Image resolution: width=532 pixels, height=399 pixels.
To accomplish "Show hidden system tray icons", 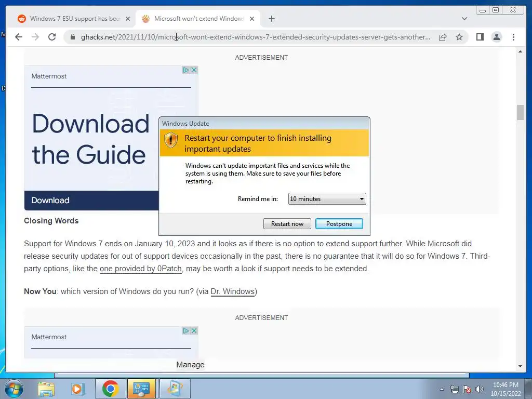I will pyautogui.click(x=442, y=389).
